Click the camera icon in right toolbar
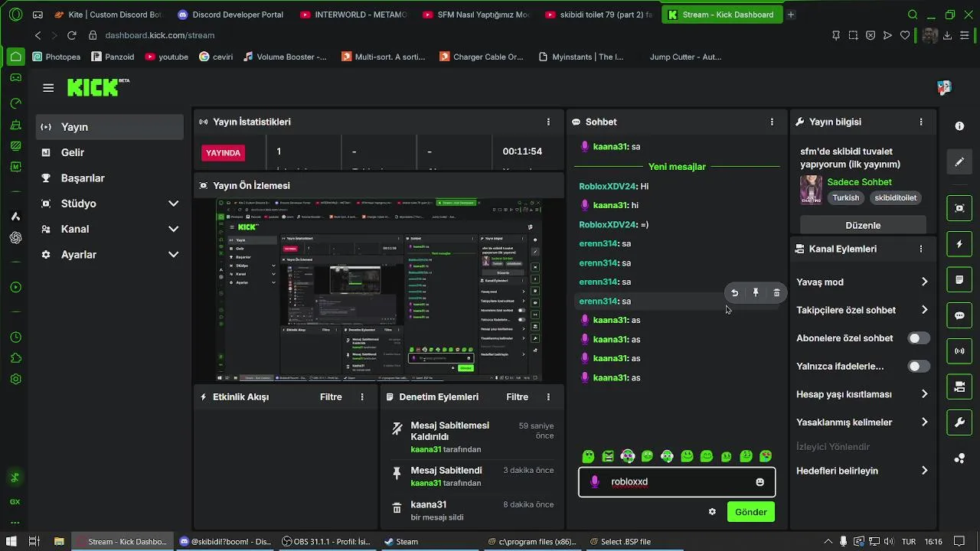This screenshot has width=980, height=551. pos(959,387)
